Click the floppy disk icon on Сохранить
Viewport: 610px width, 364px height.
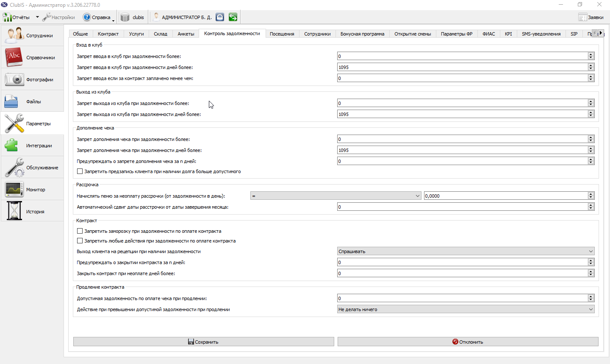tap(191, 342)
